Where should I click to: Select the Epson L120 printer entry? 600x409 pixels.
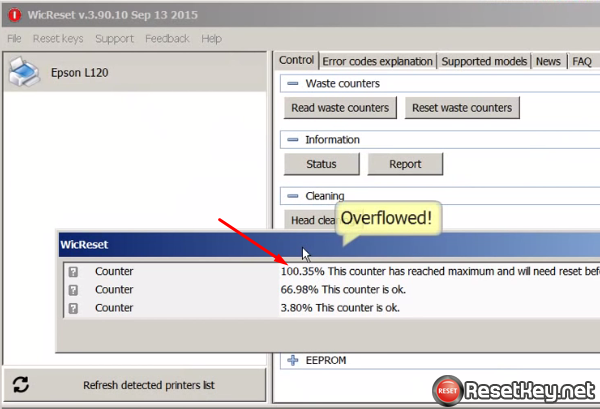(135, 72)
